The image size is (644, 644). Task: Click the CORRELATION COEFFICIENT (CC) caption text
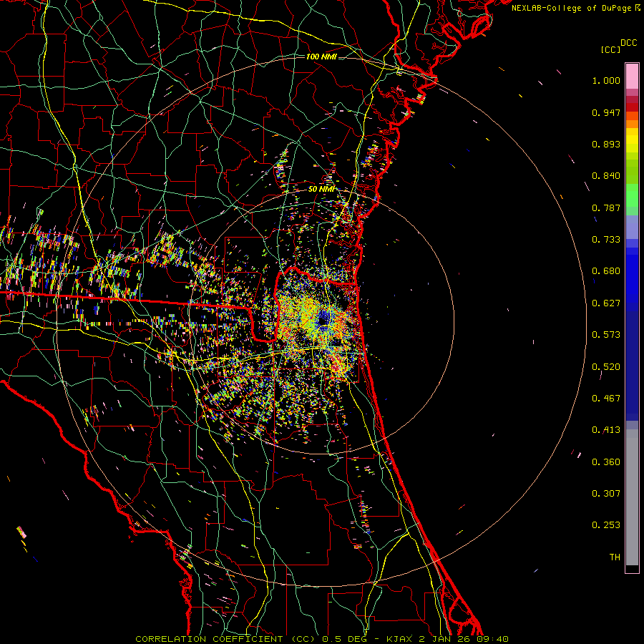(x=225, y=639)
